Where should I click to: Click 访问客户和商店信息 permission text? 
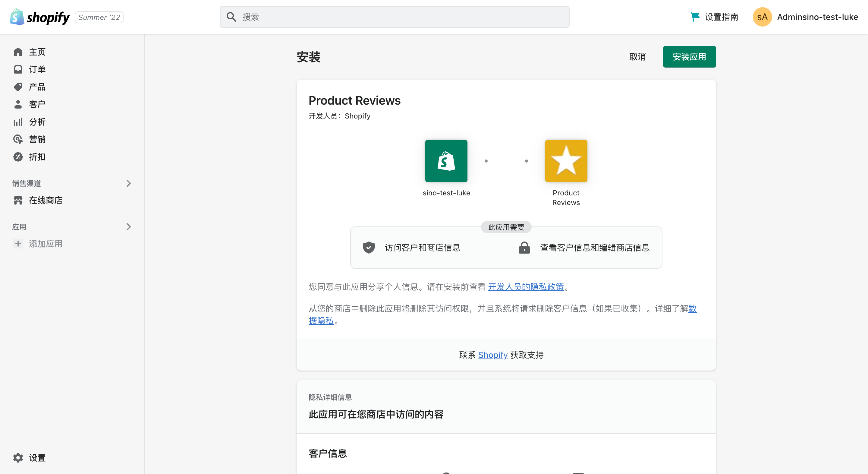click(422, 248)
